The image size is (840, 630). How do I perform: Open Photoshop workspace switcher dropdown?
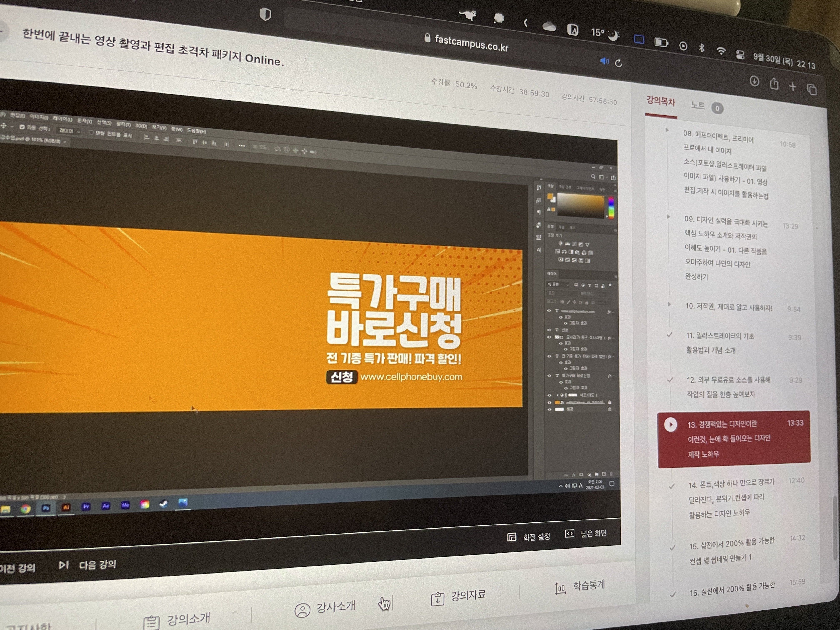click(603, 177)
